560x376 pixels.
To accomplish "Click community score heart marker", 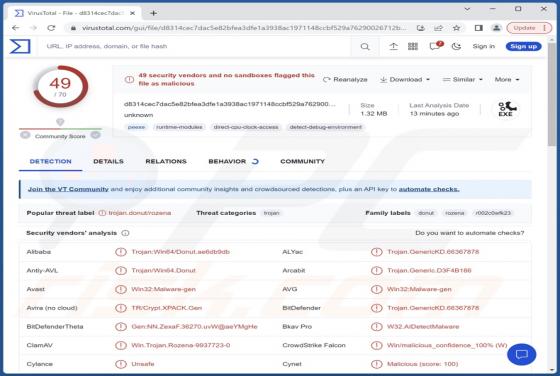I will (x=60, y=122).
